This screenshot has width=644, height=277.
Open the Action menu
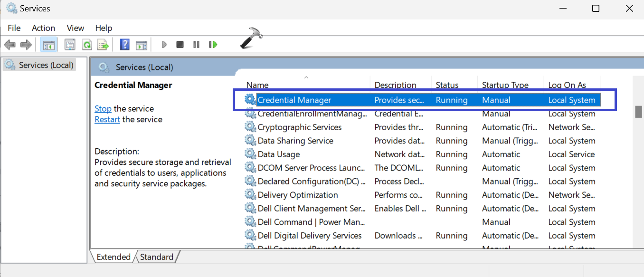tap(44, 28)
